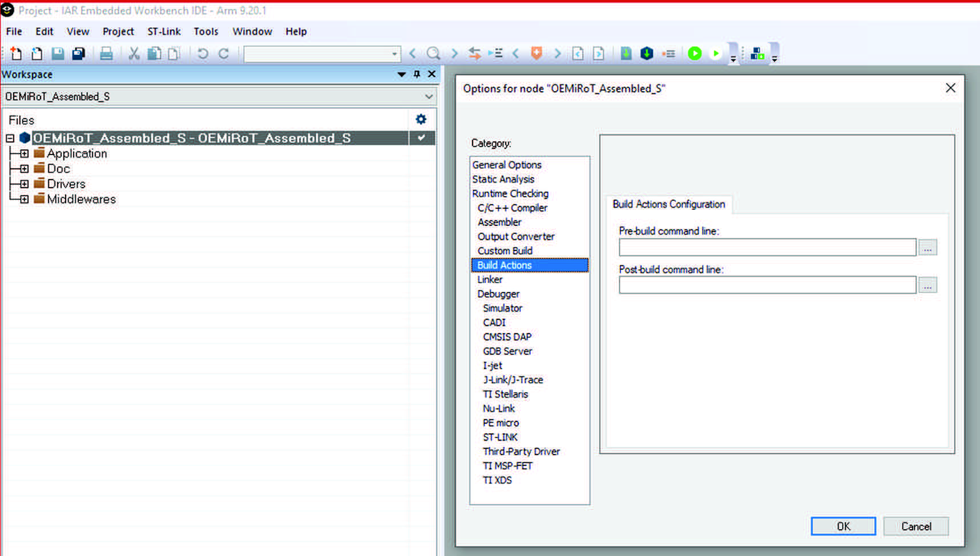The image size is (980, 556).
Task: Click the Open file toolbar icon
Action: [x=37, y=54]
